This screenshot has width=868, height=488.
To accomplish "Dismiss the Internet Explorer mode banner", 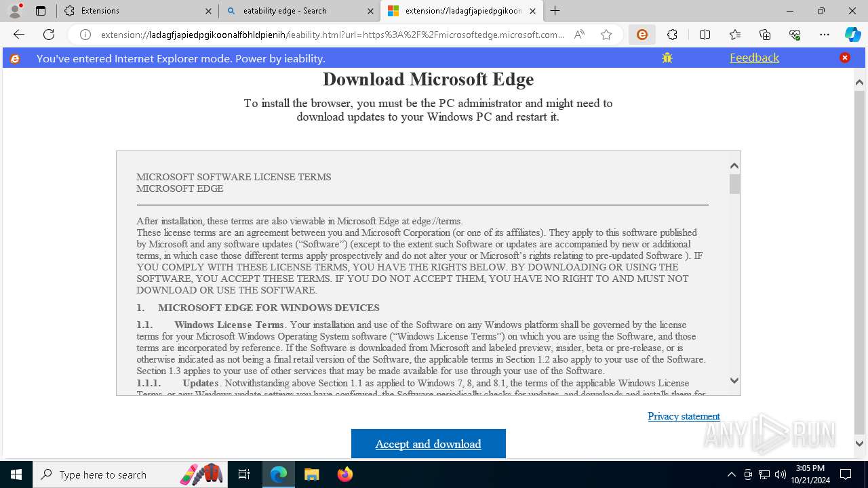I will pos(845,58).
